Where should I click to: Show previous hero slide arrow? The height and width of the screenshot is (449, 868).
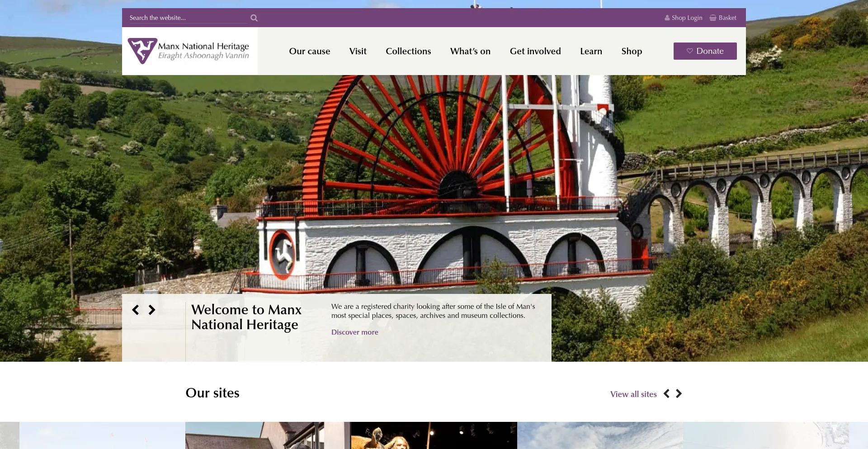pos(136,310)
